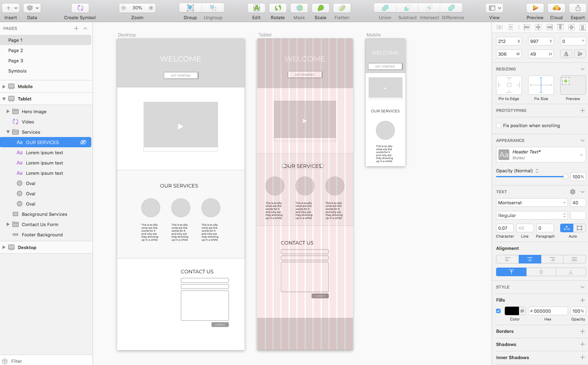Click the black fill color swatch
588x365 pixels.
click(x=511, y=311)
